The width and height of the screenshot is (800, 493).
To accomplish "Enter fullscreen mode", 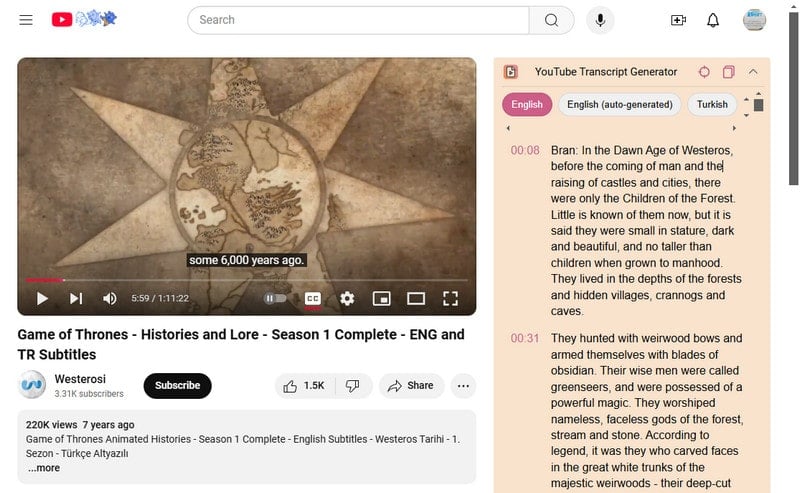I will click(x=450, y=299).
